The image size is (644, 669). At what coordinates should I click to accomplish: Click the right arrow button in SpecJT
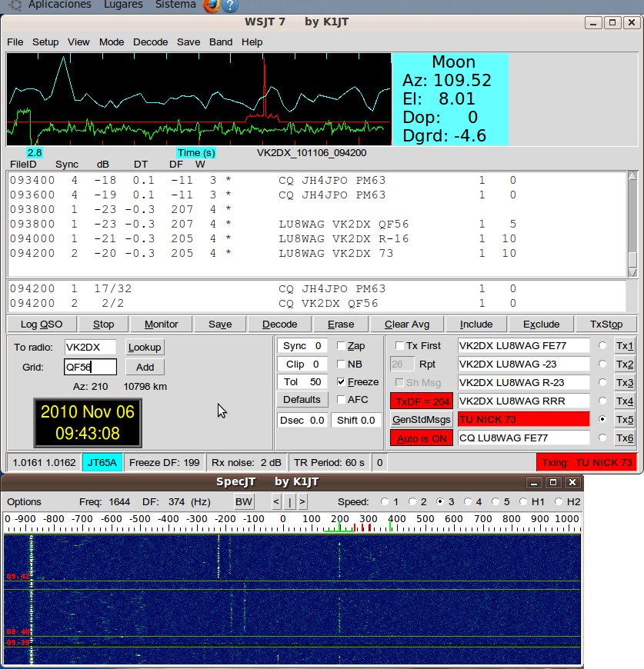(x=302, y=501)
